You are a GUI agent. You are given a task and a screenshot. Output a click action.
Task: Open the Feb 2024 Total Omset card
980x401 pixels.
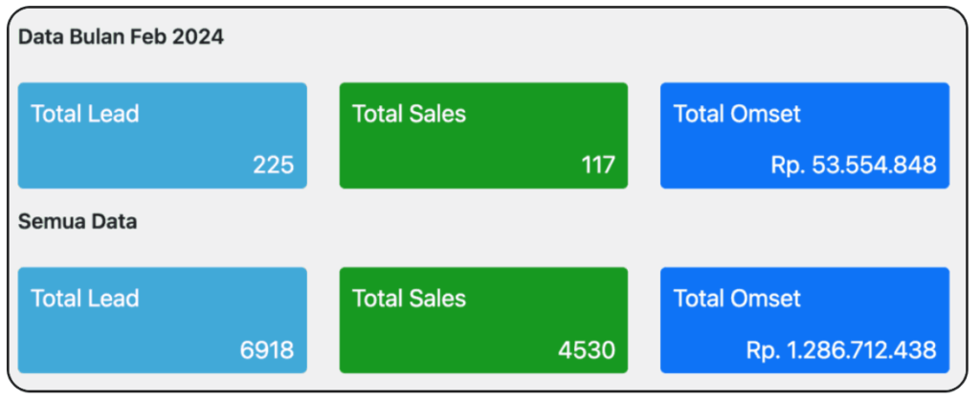[x=805, y=136]
